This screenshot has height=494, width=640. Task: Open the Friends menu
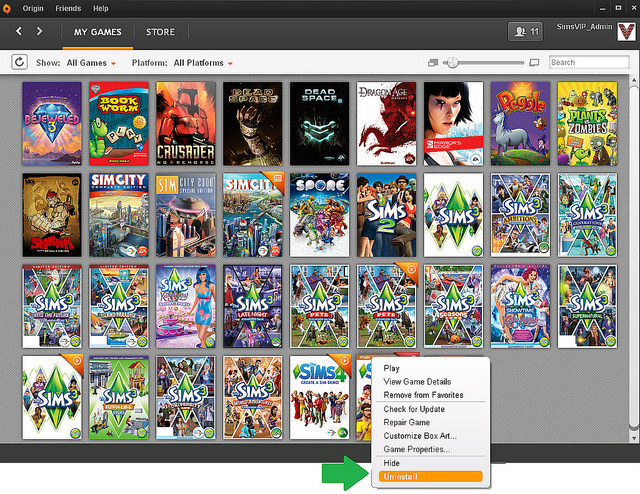pos(68,8)
